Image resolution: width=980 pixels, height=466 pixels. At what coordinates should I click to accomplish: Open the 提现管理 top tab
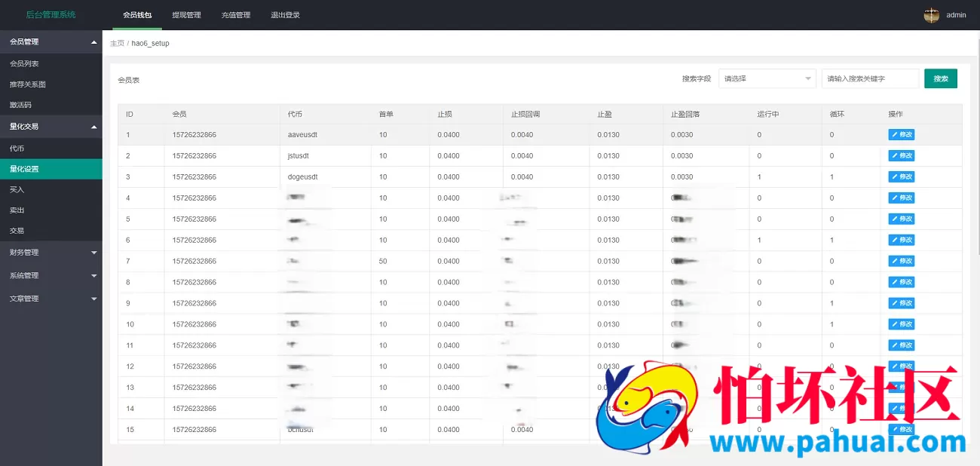[x=186, y=15]
